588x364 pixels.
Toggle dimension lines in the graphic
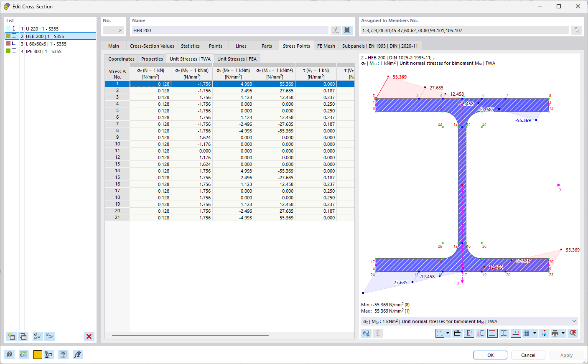click(x=457, y=333)
